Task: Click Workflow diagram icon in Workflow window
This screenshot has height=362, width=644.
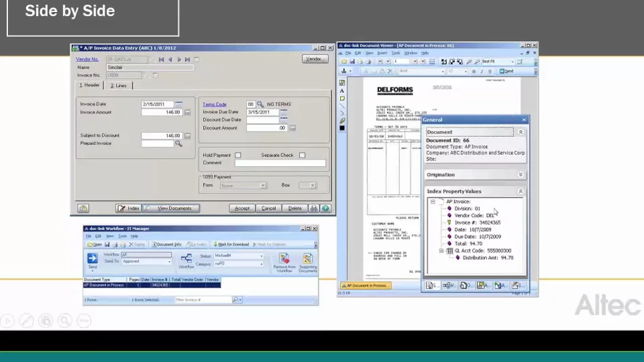Action: click(186, 258)
